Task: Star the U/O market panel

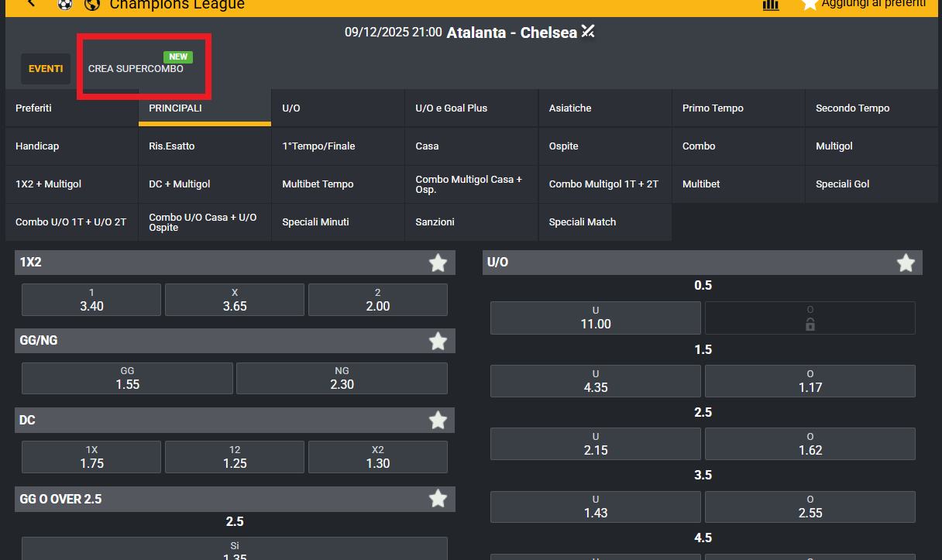Action: coord(906,263)
